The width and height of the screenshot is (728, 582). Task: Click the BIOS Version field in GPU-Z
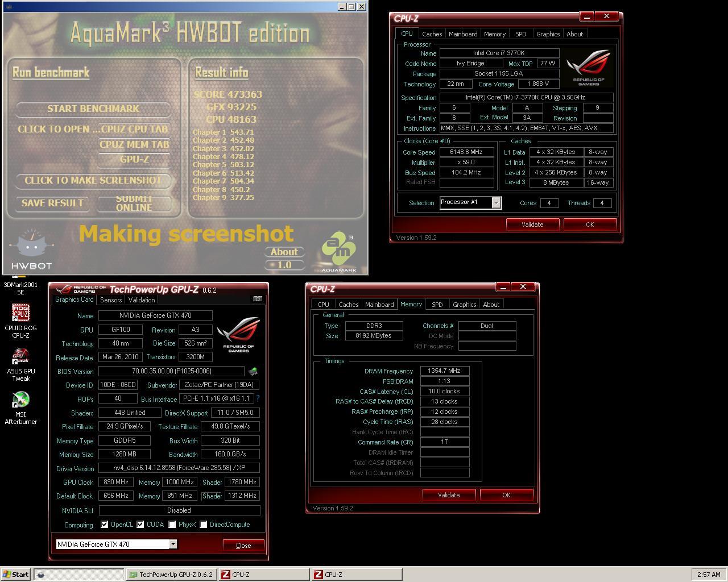[171, 371]
